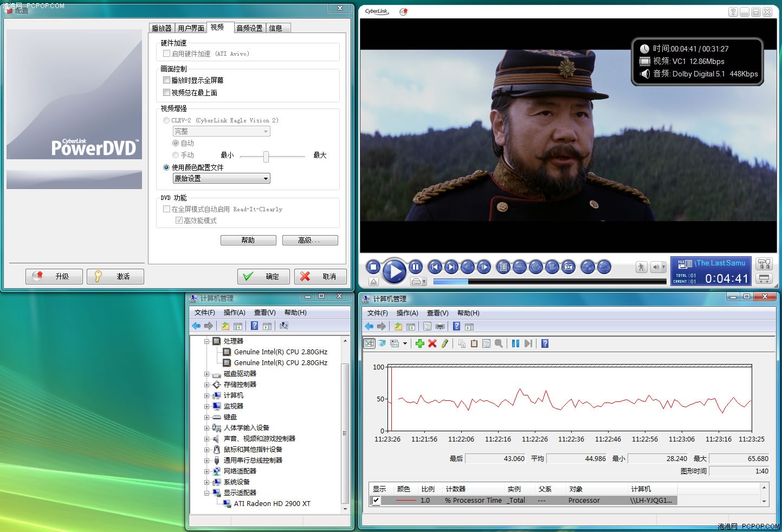Click the large Play button in PowerDVD
782x532 pixels.
(395, 271)
